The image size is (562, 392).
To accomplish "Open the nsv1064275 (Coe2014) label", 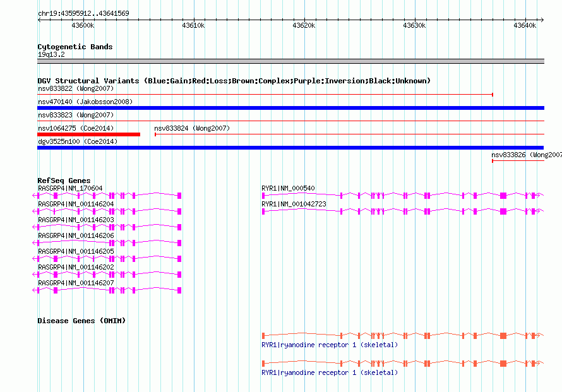I will point(76,128).
